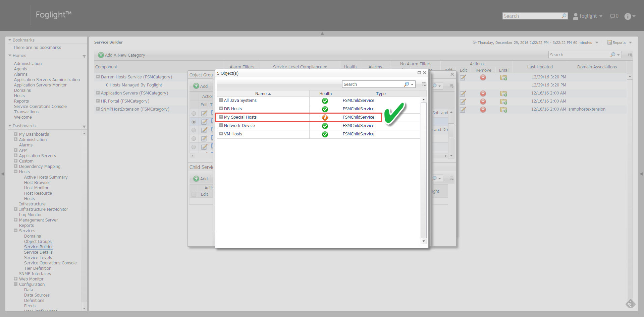Open the Reports menu at top right
This screenshot has height=317, width=644.
click(619, 43)
